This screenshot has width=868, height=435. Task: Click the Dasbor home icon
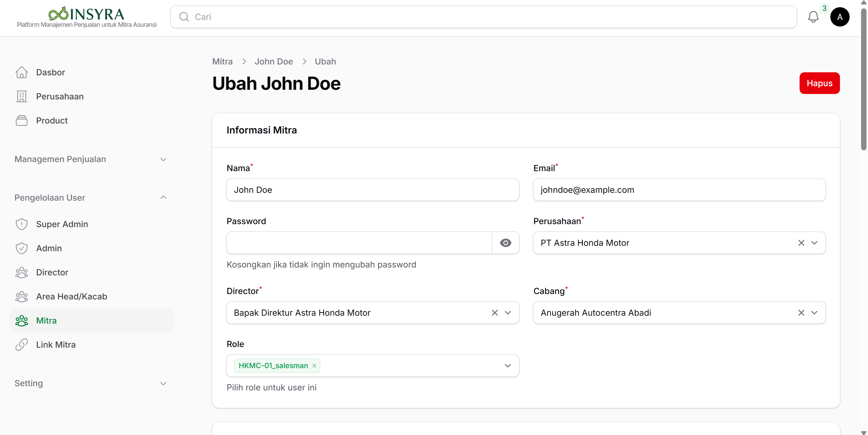[22, 72]
